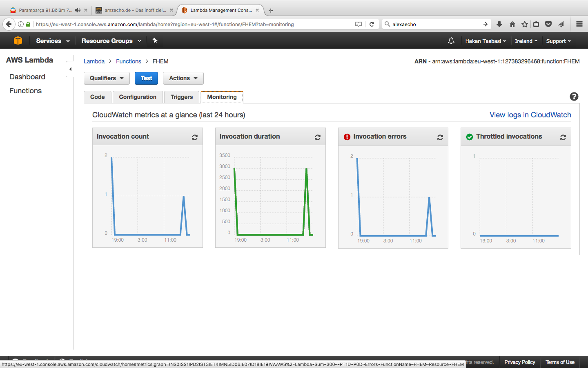Image resolution: width=588 pixels, height=368 pixels.
Task: Toggle Firefox reader view icon
Action: pyautogui.click(x=359, y=24)
